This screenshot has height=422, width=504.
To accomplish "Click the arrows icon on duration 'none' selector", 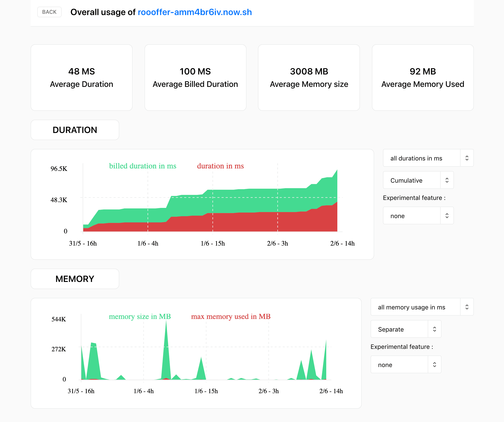I will [447, 216].
